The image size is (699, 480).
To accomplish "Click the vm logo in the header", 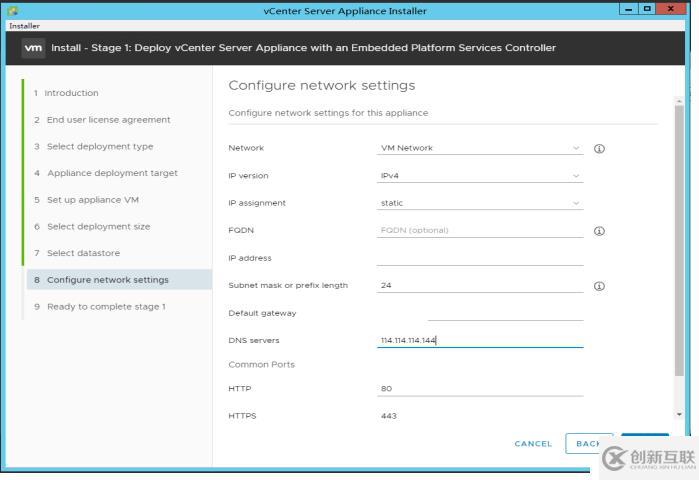I will [33, 48].
